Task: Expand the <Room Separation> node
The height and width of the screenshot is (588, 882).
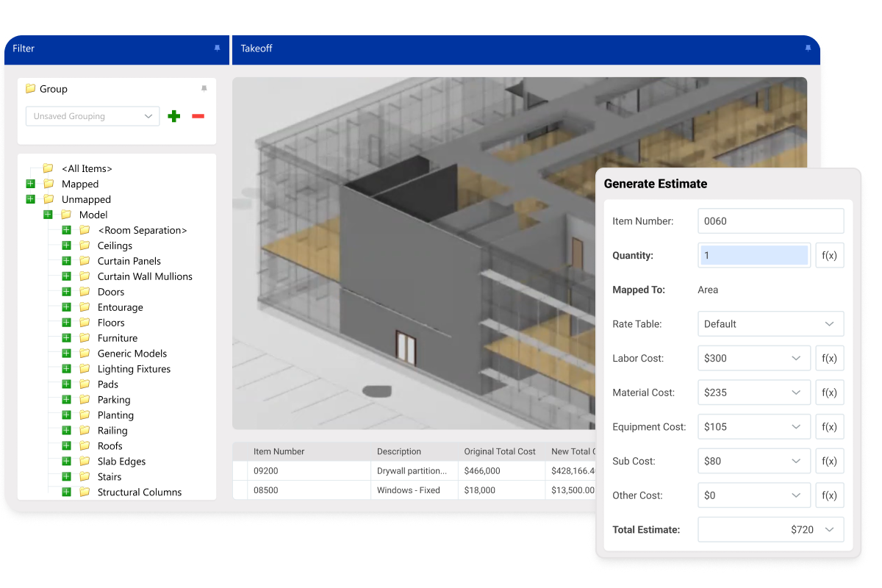Action: click(66, 230)
